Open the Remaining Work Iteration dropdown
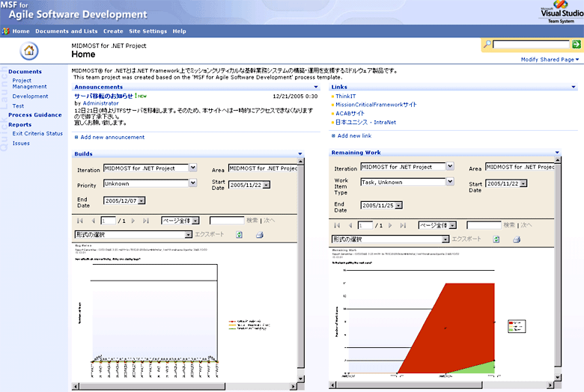 tap(450, 166)
